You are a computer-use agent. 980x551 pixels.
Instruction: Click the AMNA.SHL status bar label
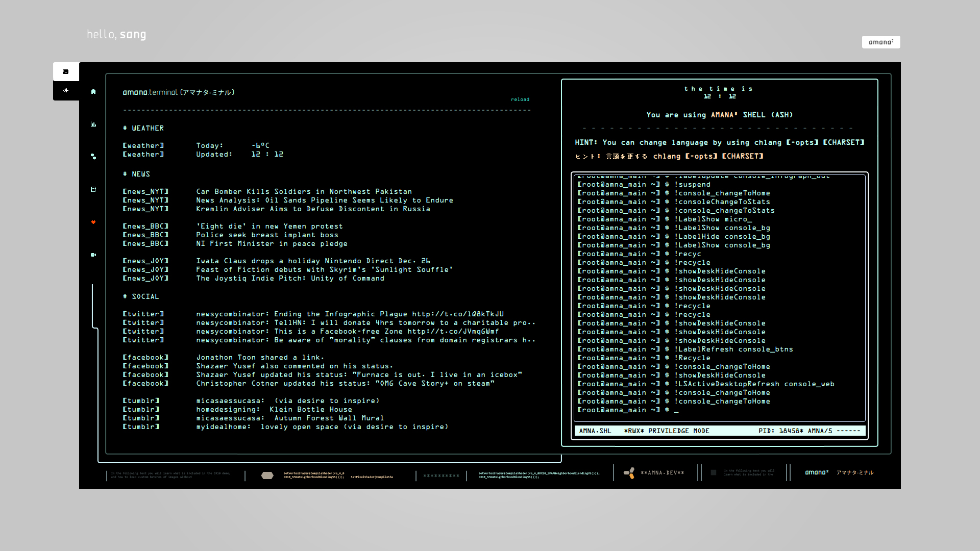[595, 431]
